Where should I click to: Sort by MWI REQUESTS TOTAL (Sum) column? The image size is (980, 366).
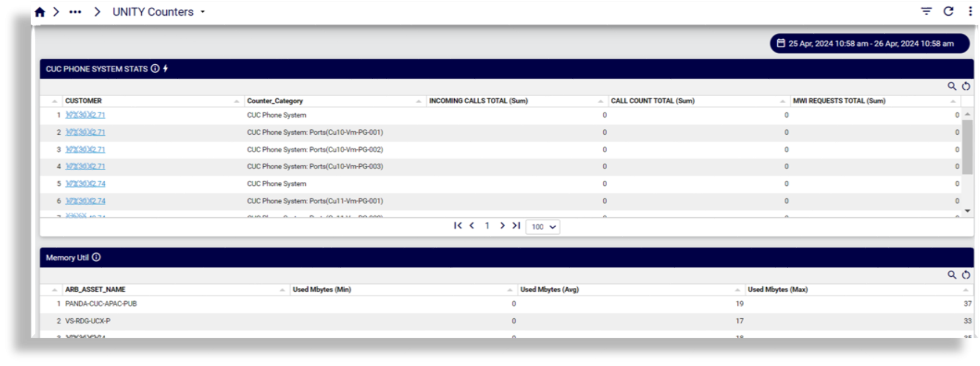[x=839, y=101]
